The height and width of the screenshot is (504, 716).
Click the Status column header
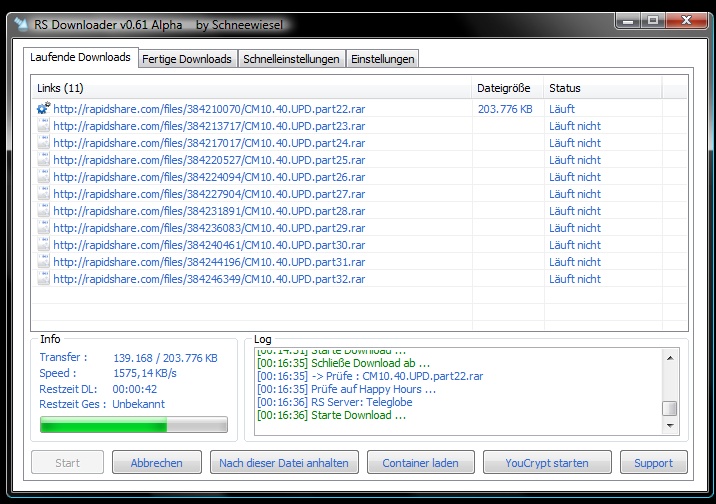(x=602, y=88)
